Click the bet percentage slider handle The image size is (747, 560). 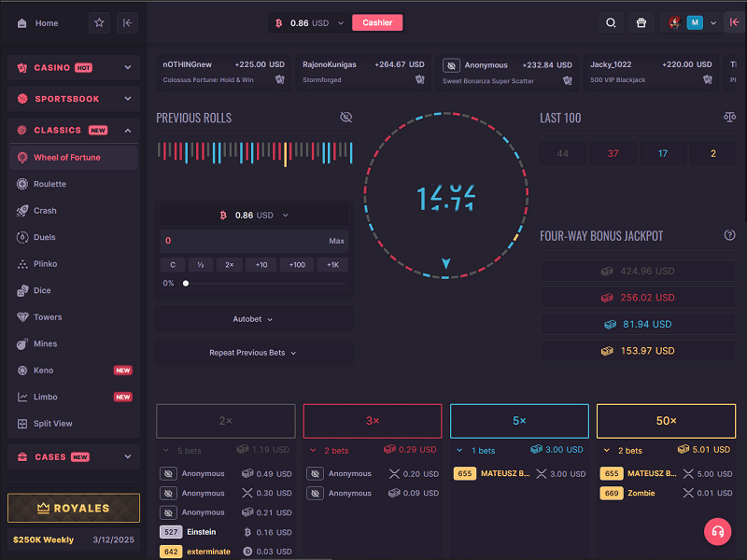[x=186, y=283]
